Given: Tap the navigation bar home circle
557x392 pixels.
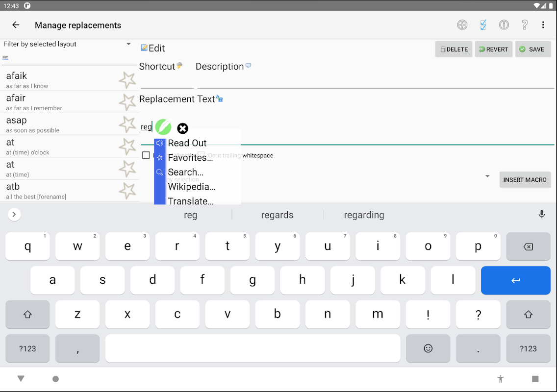Looking at the screenshot, I should click(55, 379).
